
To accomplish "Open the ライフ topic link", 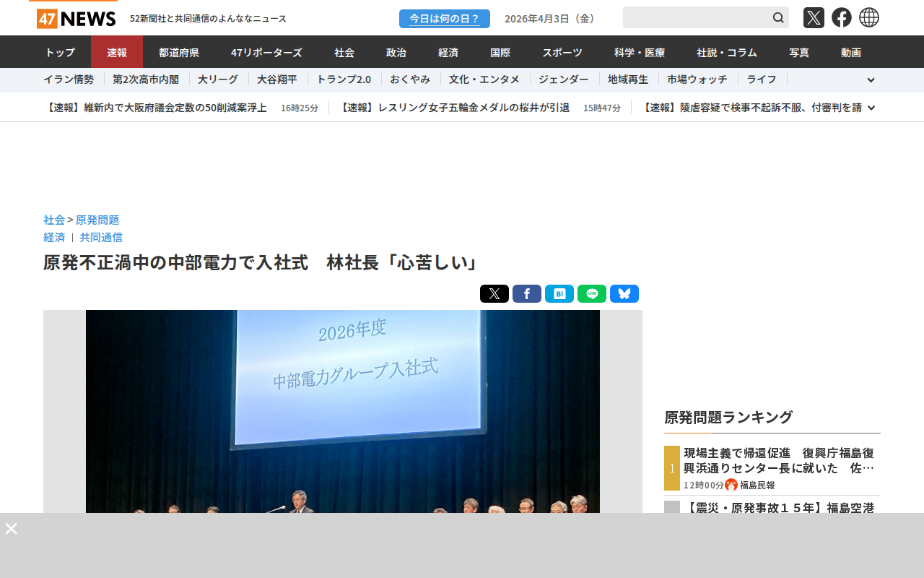I will (x=762, y=79).
